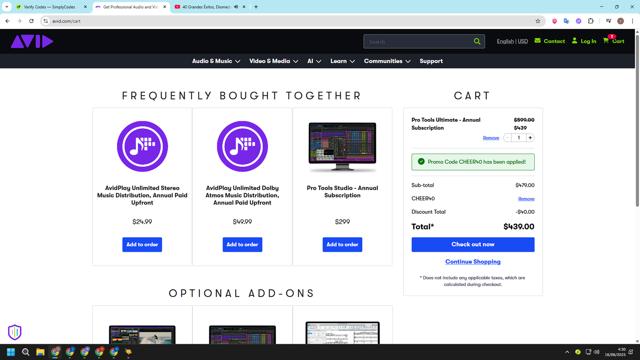This screenshot has height=360, width=640.
Task: Open the Windows Start menu
Action: coord(11,352)
